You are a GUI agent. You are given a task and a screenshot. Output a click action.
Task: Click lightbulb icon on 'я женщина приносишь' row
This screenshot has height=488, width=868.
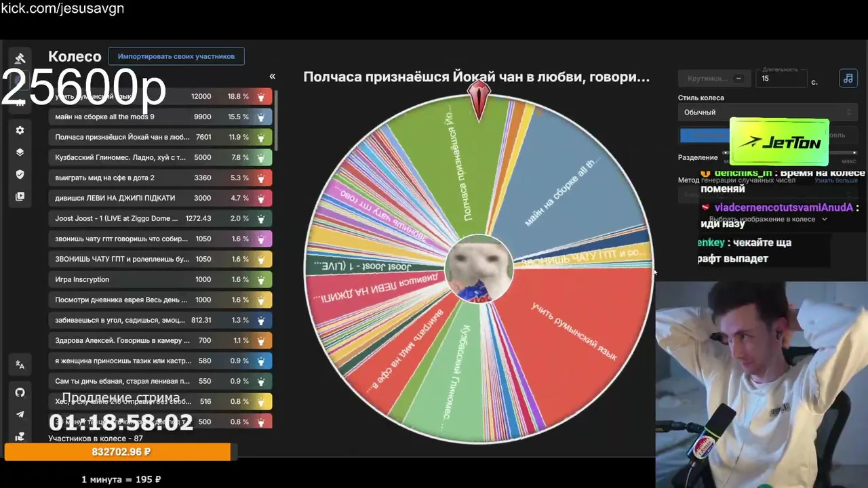point(261,361)
